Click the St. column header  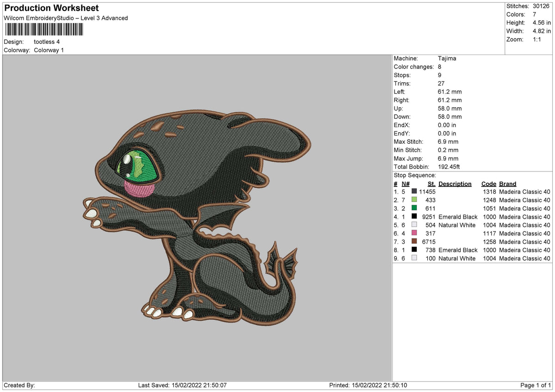432,184
